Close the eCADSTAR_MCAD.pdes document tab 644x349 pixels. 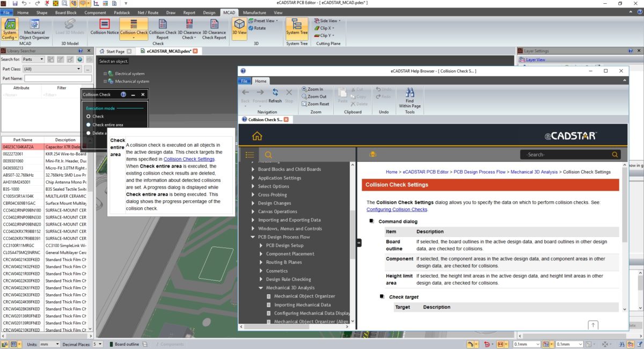[195, 52]
